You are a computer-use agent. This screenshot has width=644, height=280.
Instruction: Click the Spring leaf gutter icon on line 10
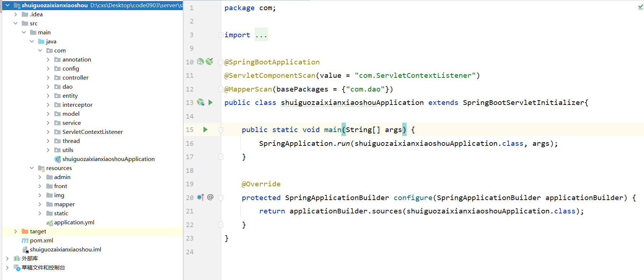tap(209, 61)
